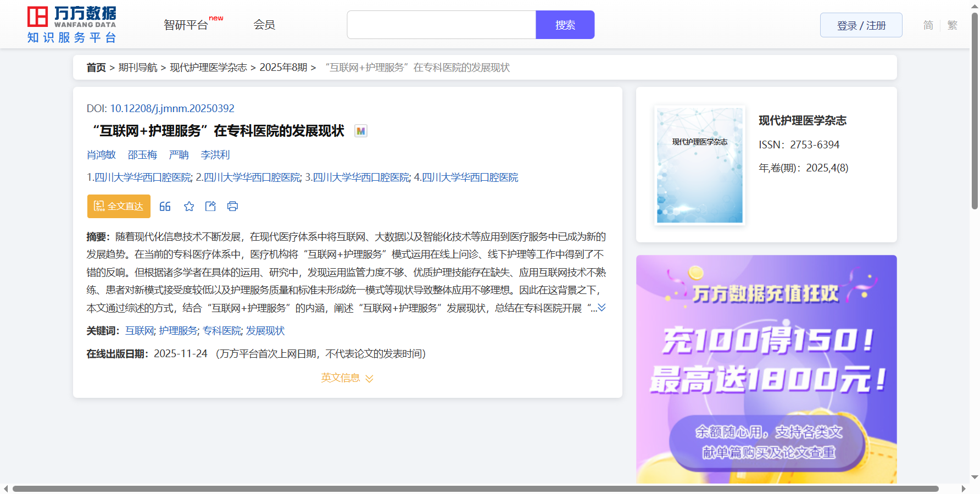Click the journal cover thumbnail
The width and height of the screenshot is (980, 494).
pos(699,165)
